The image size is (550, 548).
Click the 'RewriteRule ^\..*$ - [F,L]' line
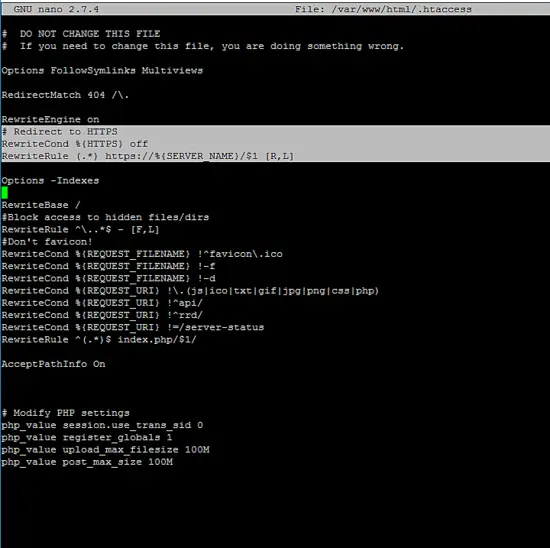click(x=80, y=229)
